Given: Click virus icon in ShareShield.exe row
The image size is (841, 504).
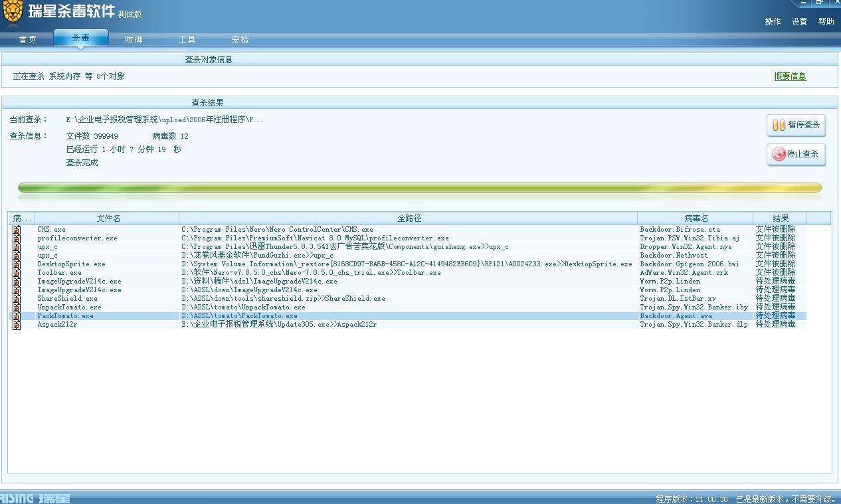Looking at the screenshot, I should point(17,299).
